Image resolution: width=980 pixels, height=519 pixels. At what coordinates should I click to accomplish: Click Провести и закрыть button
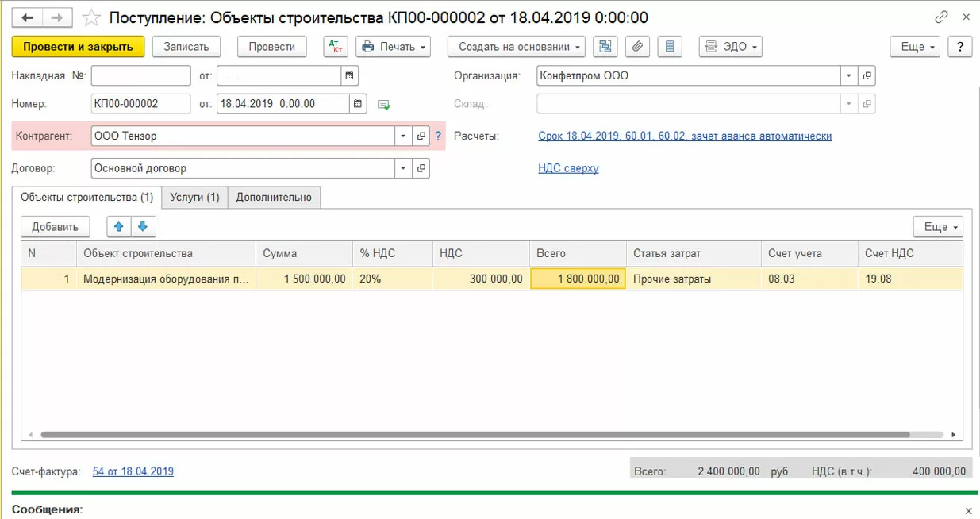tap(78, 47)
